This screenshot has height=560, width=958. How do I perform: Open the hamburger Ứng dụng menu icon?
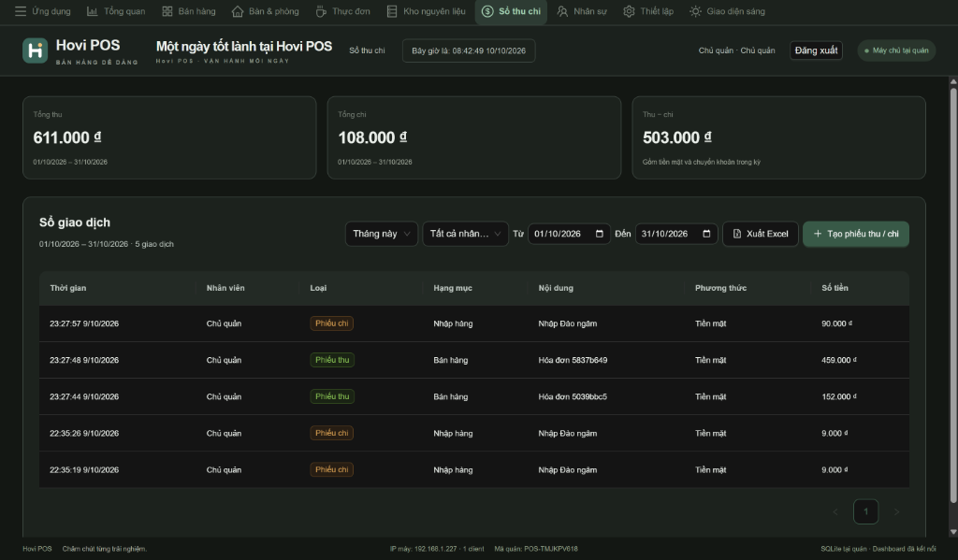21,11
